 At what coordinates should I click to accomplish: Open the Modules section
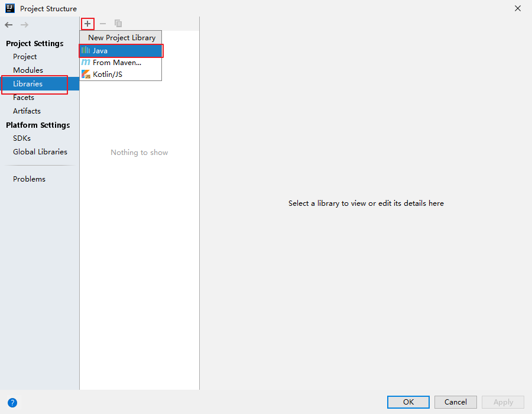click(x=28, y=70)
